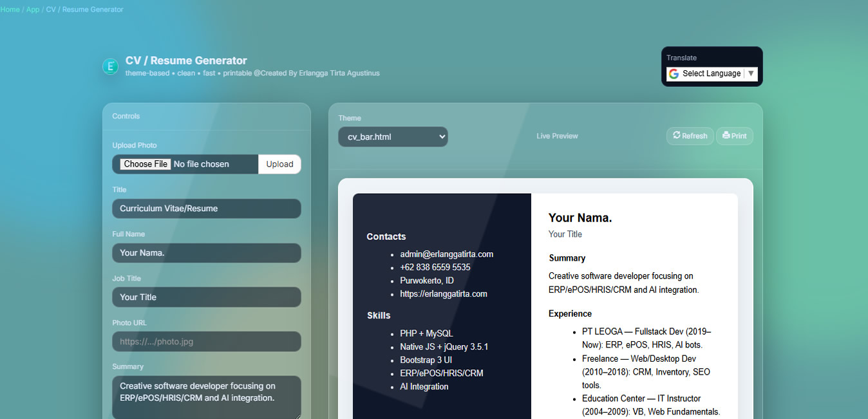
Task: Click inside the Summary textarea
Action: [206, 397]
